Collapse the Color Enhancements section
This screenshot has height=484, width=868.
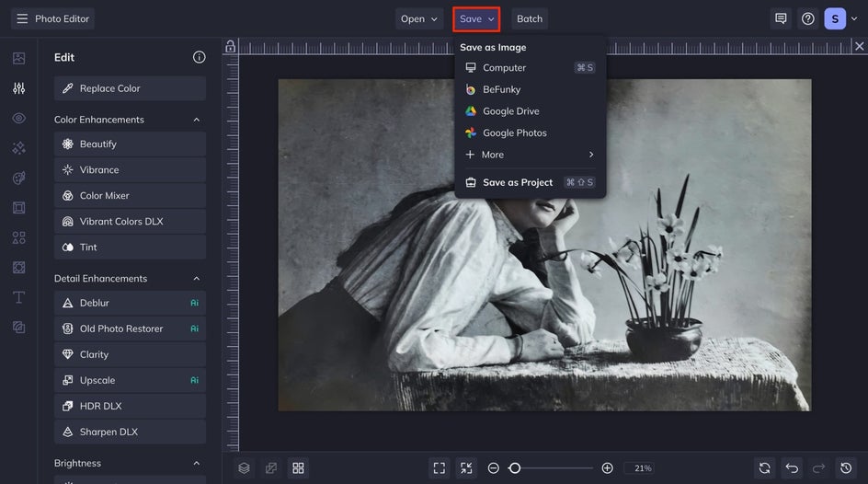click(197, 120)
